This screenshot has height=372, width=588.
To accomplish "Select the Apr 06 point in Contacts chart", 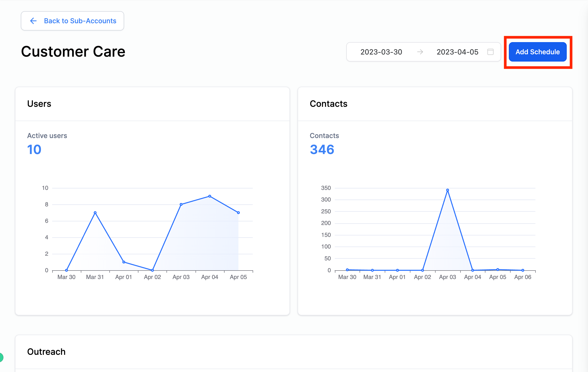I will (523, 270).
